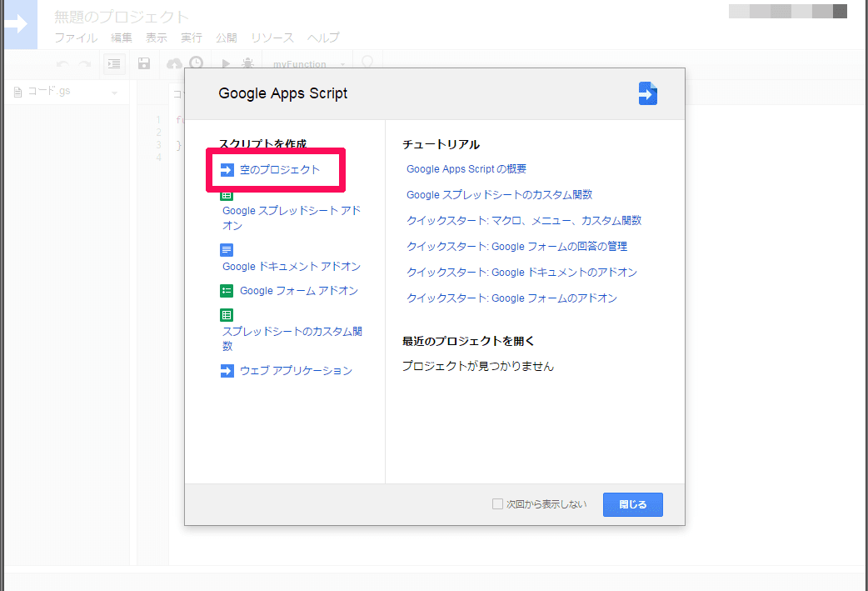
Task: Open Google スプレッドシート アドオン template
Action: tap(292, 218)
